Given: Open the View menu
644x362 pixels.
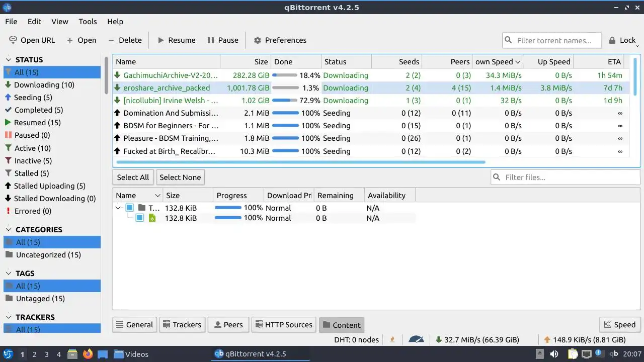Looking at the screenshot, I should (x=60, y=22).
